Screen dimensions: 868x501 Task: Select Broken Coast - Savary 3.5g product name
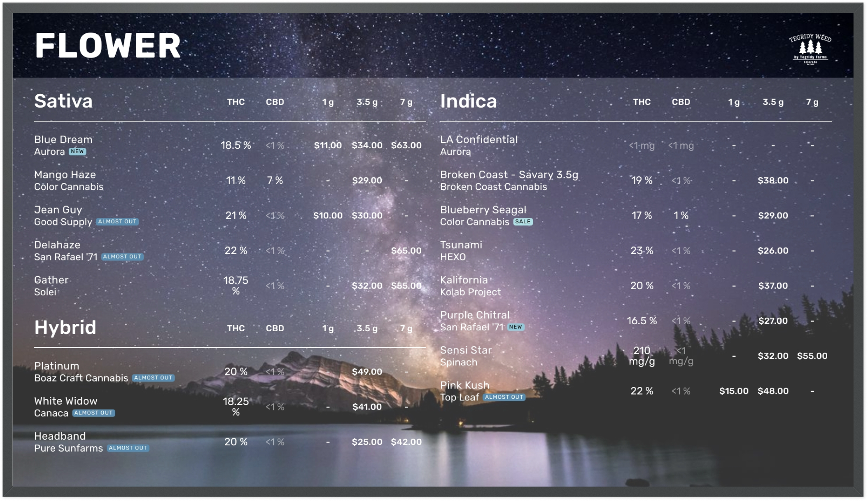pos(509,175)
